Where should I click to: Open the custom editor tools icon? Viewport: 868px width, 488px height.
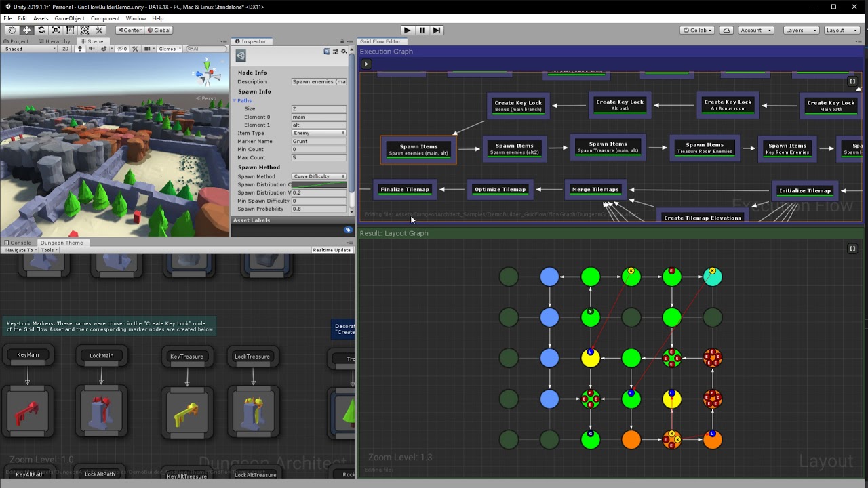99,30
